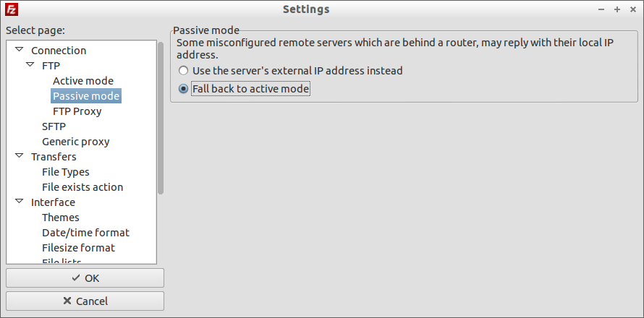Click the FileZilla icon in title bar
Screen dimensions: 644x318
[x=12, y=9]
